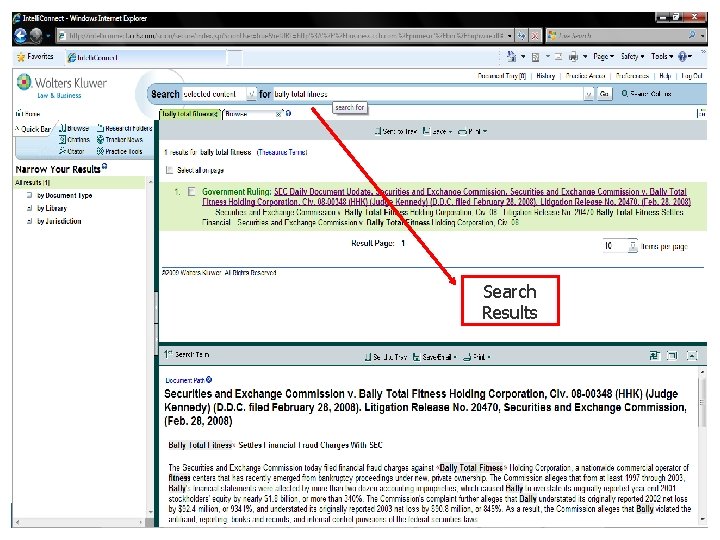This screenshot has width=720, height=540.
Task: Expand the by Library filter
Action: tap(29, 208)
